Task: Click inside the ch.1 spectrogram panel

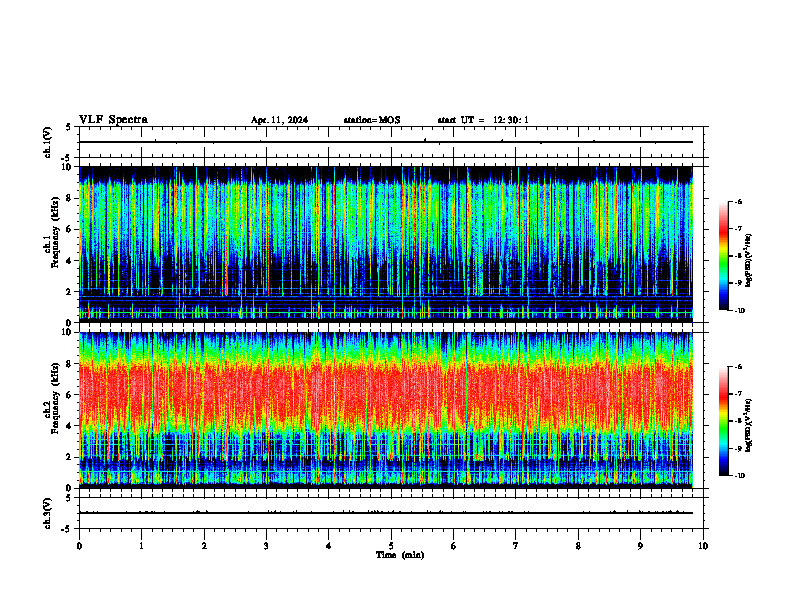Action: [386, 244]
